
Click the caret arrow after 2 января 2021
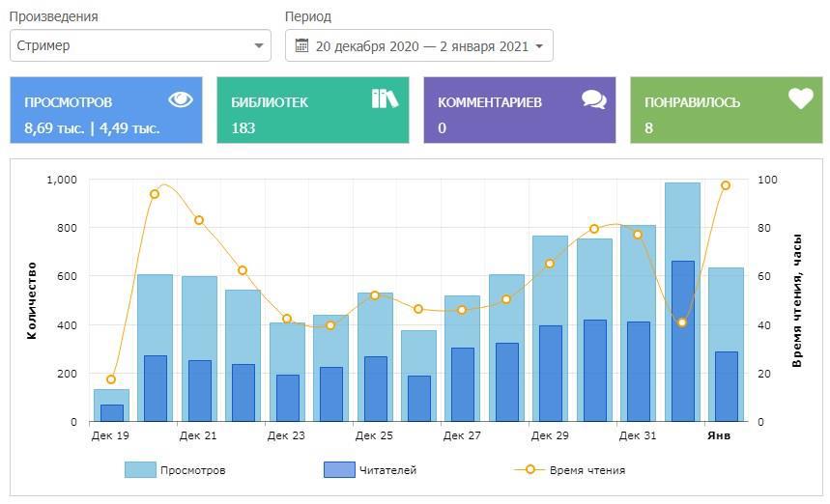click(x=538, y=46)
